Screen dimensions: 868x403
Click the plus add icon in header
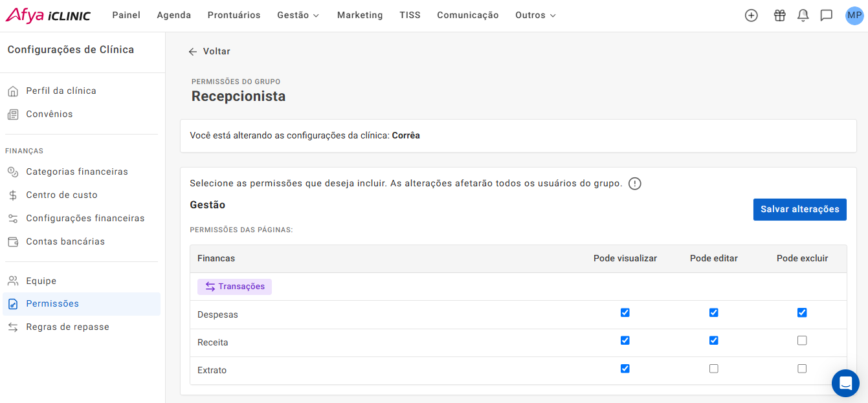click(x=751, y=16)
